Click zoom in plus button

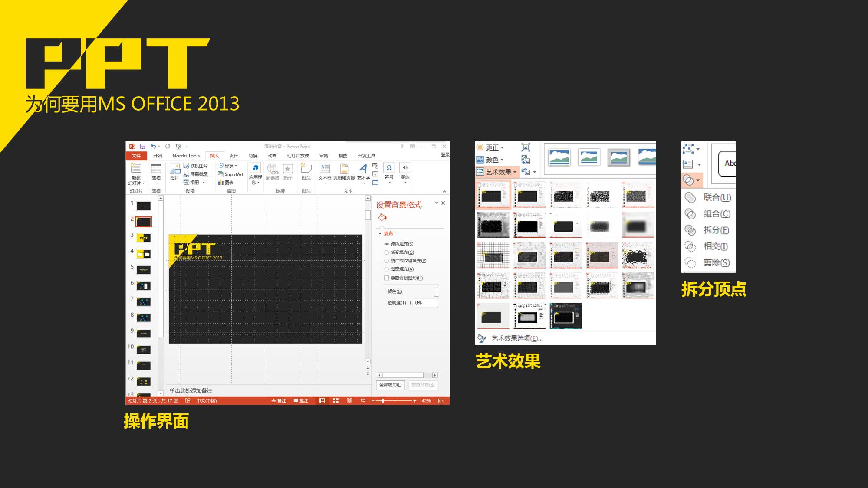[x=415, y=401]
